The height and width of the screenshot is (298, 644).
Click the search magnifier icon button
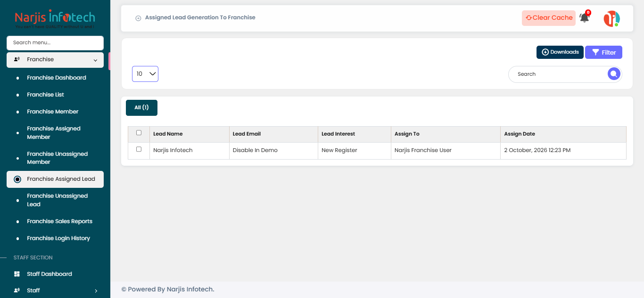[x=613, y=74]
